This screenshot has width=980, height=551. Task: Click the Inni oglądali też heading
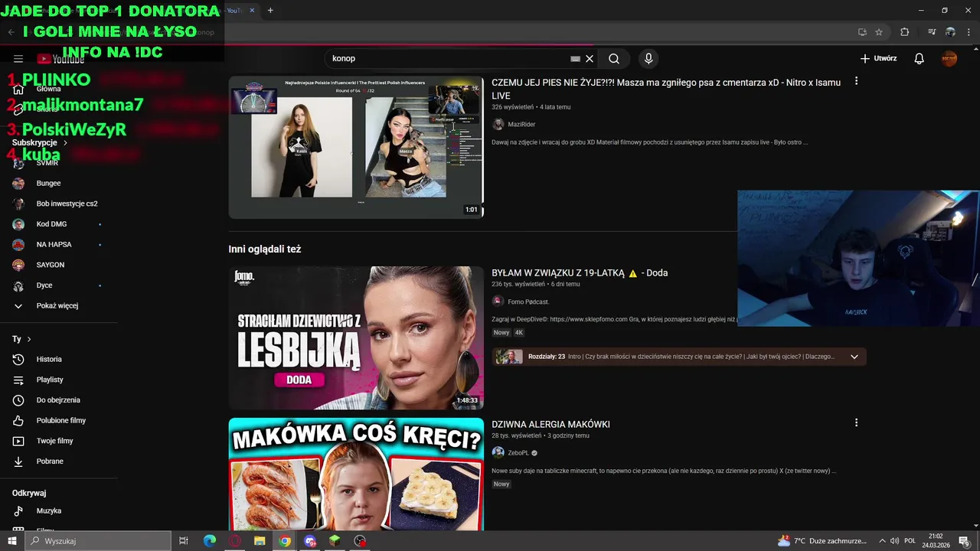click(265, 249)
